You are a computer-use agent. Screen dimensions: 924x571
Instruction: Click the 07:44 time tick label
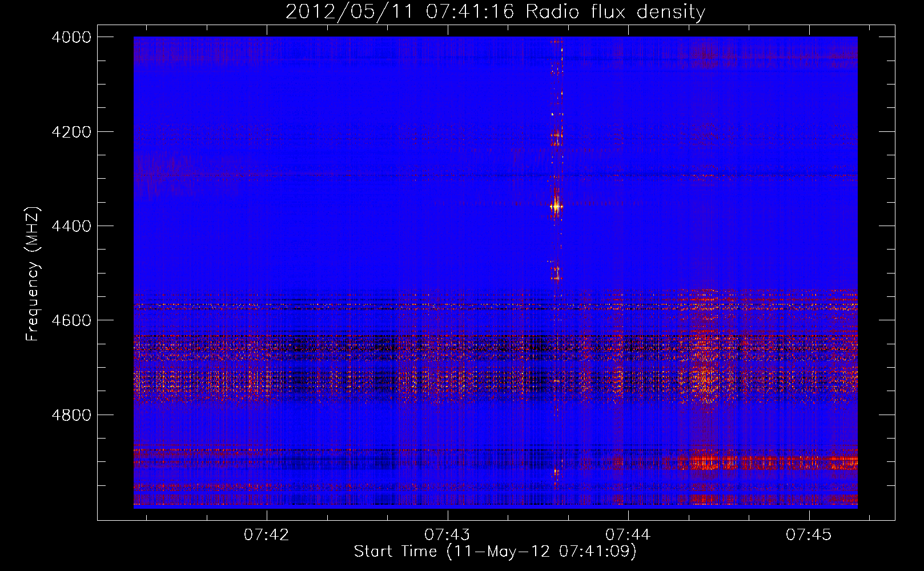[x=628, y=535]
